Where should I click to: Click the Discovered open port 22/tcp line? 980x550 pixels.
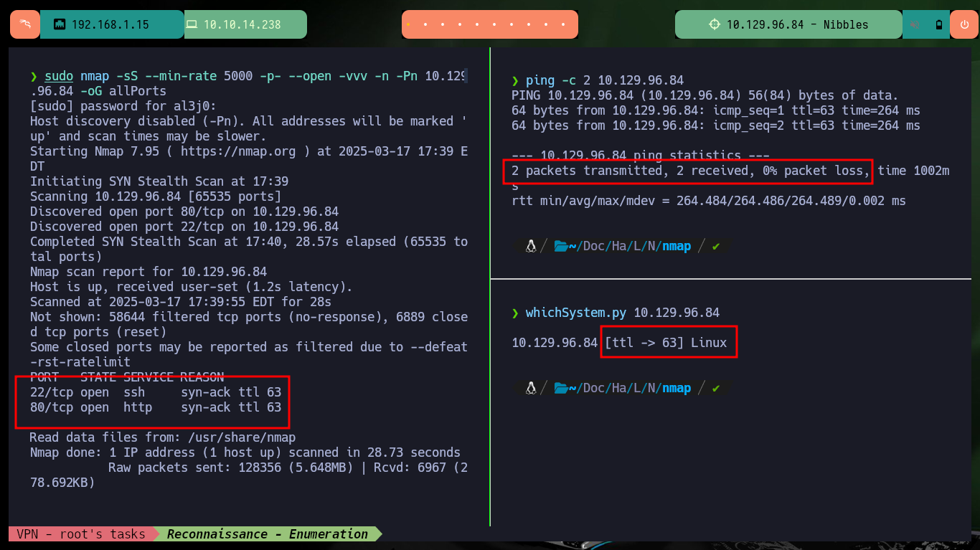coord(184,227)
